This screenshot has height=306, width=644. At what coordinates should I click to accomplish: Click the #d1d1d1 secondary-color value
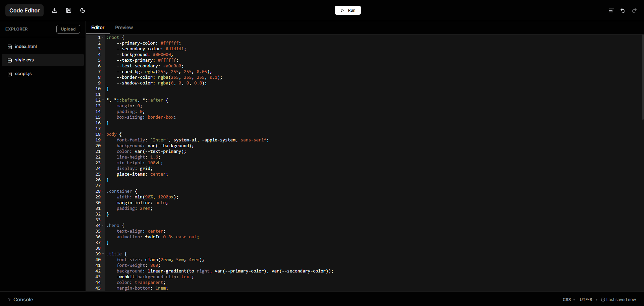click(175, 49)
